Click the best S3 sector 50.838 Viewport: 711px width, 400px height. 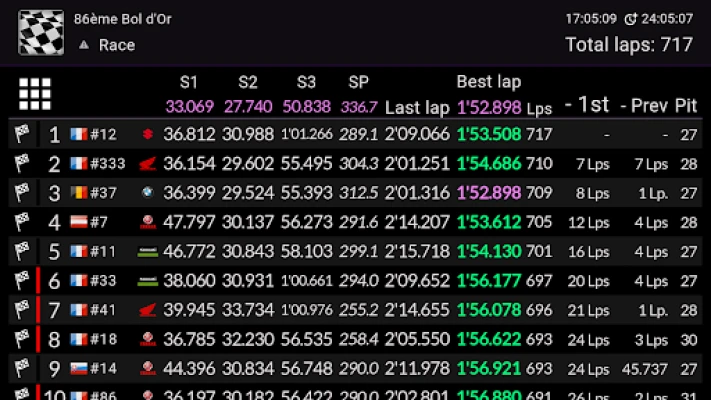307,107
